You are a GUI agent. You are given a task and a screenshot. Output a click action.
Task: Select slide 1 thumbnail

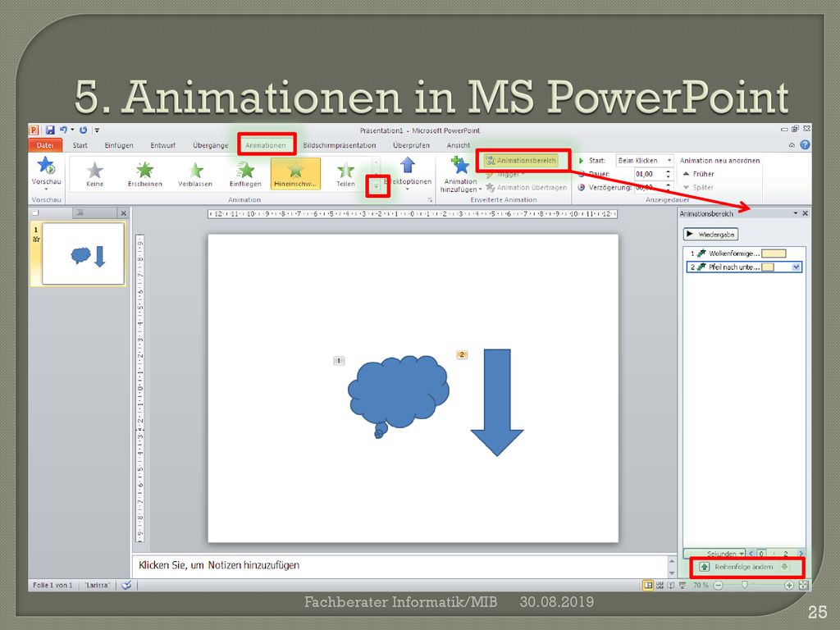pos(84,253)
